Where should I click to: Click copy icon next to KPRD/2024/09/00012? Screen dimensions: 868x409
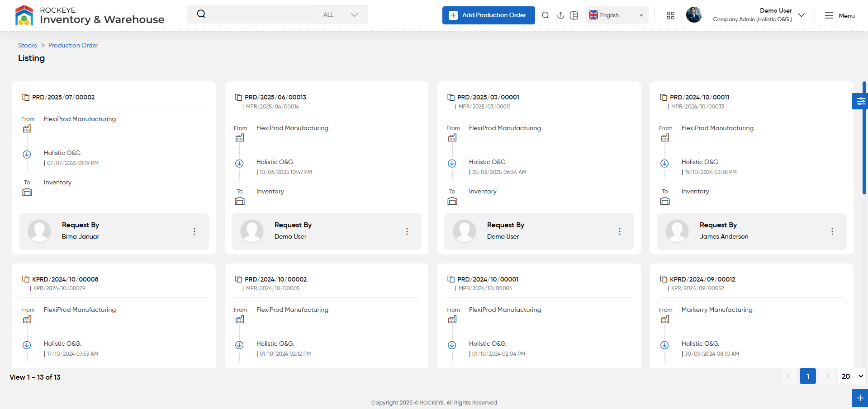pos(664,279)
